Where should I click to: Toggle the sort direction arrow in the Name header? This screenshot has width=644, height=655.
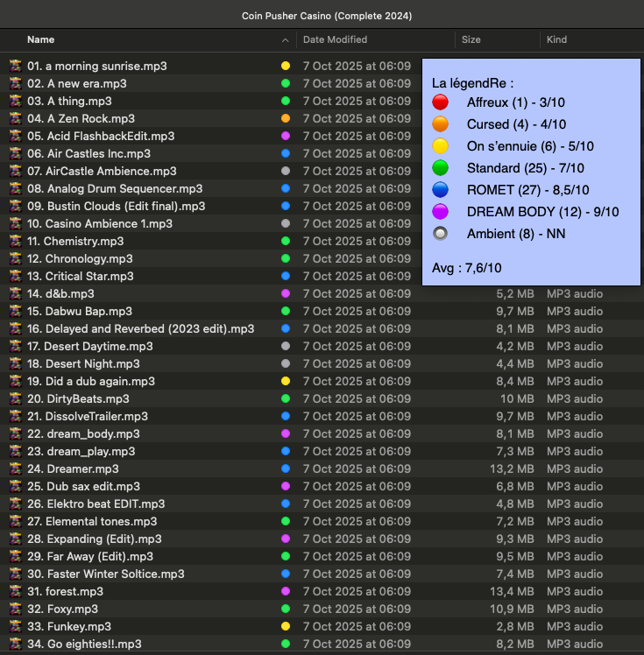point(285,40)
